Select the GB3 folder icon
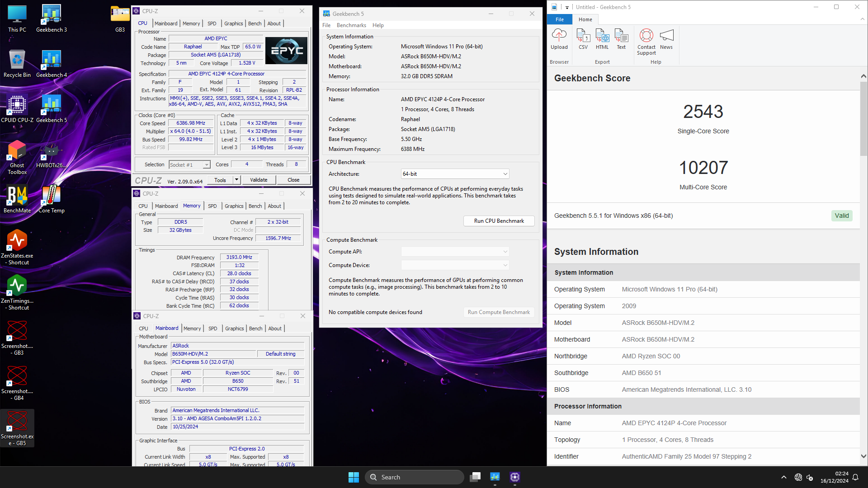Screen dimensions: 868x488 tap(120, 19)
